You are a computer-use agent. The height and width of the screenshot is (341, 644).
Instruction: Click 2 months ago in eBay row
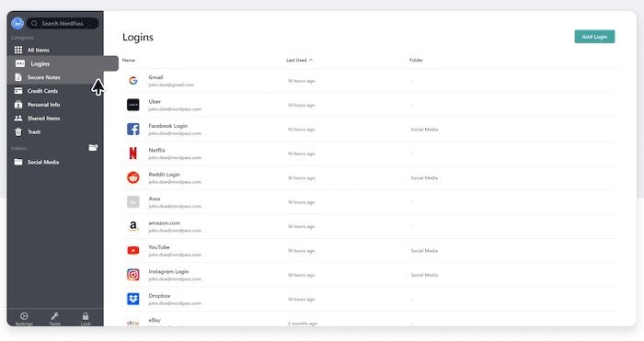(x=303, y=324)
